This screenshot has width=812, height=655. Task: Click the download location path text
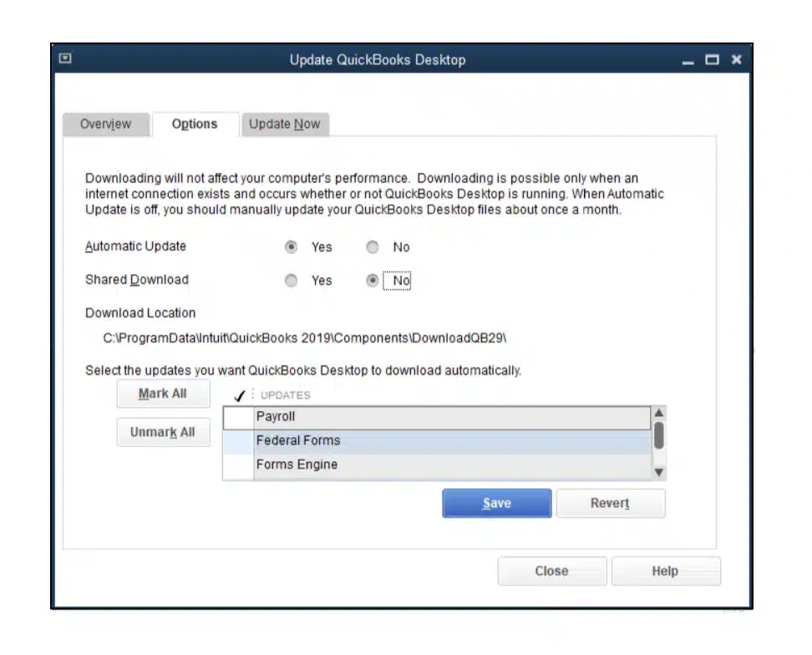coord(304,338)
